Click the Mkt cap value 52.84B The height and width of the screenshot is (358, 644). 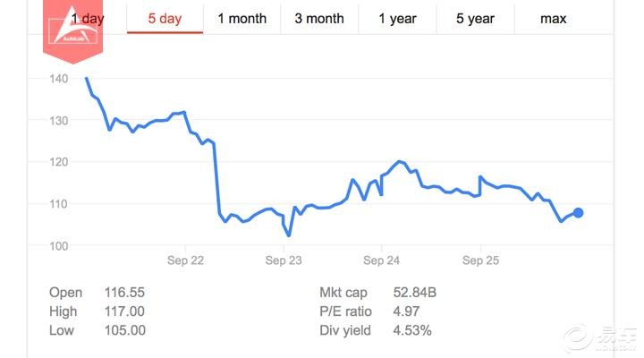pyautogui.click(x=415, y=293)
